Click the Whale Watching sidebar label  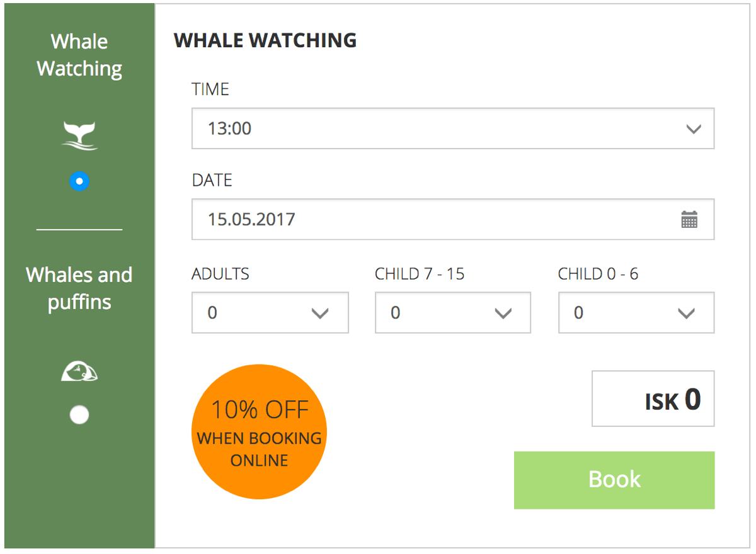point(79,55)
